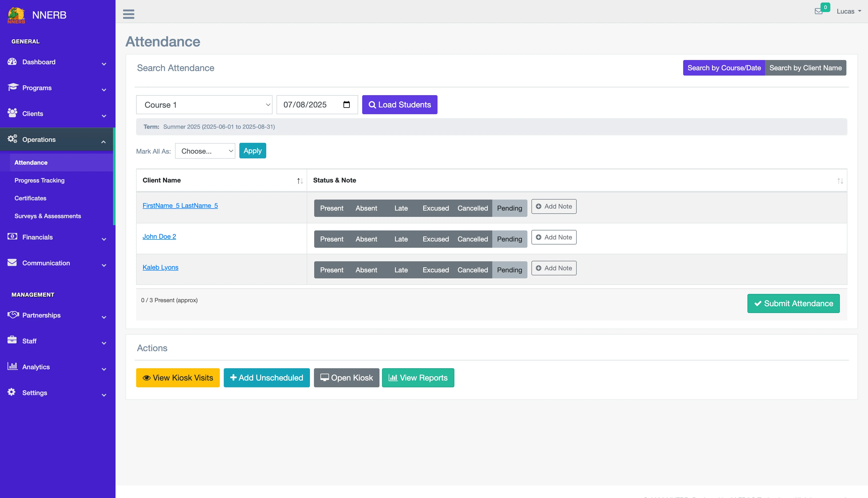
Task: Click View Kiosk Visits
Action: [178, 378]
